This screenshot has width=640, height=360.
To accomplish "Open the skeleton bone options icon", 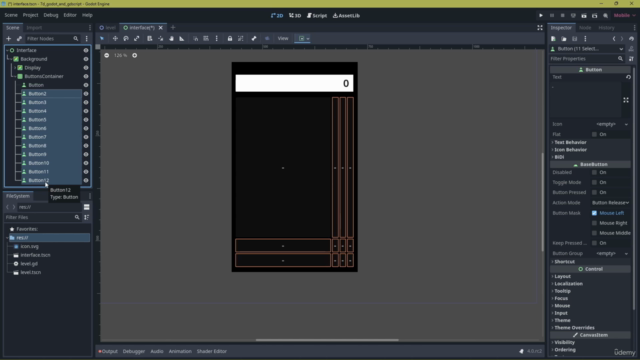I will click(x=253, y=38).
